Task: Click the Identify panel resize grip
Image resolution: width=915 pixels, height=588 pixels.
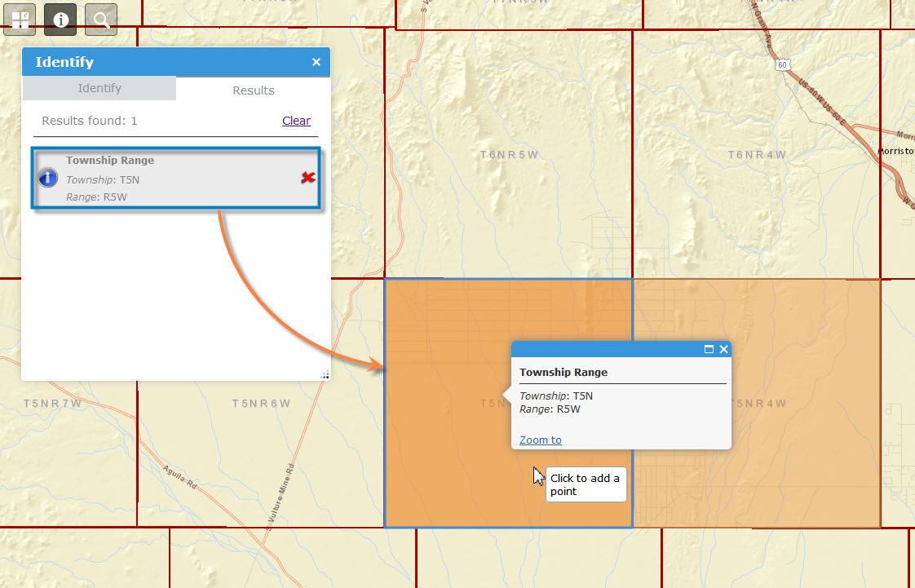Action: click(325, 374)
